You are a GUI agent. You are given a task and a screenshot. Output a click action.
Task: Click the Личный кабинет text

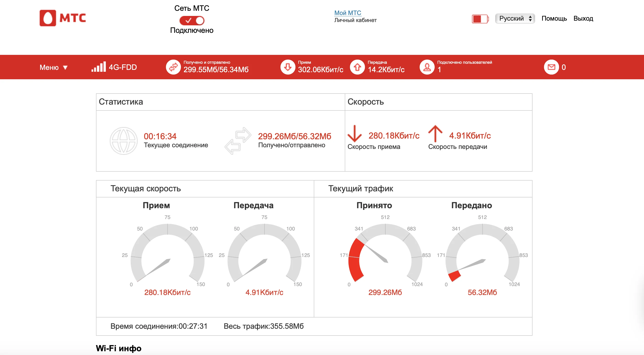coord(355,20)
